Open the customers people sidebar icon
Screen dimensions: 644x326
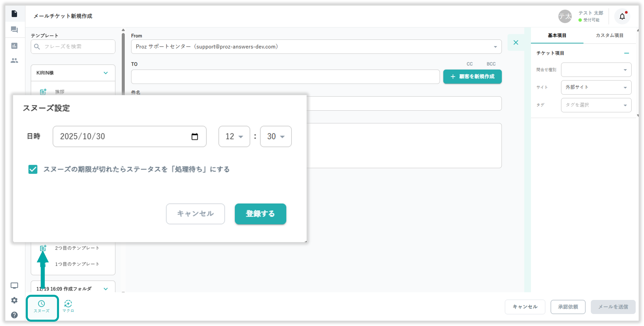tap(14, 60)
